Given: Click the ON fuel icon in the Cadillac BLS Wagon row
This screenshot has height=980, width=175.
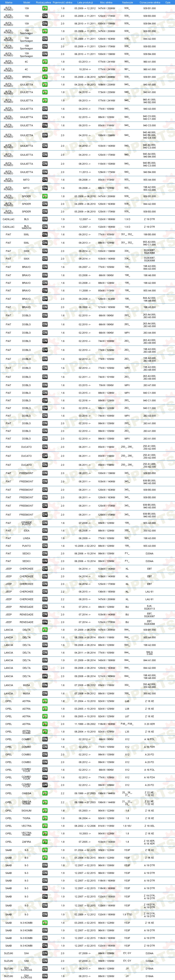Looking at the screenshot, I should tap(45, 227).
